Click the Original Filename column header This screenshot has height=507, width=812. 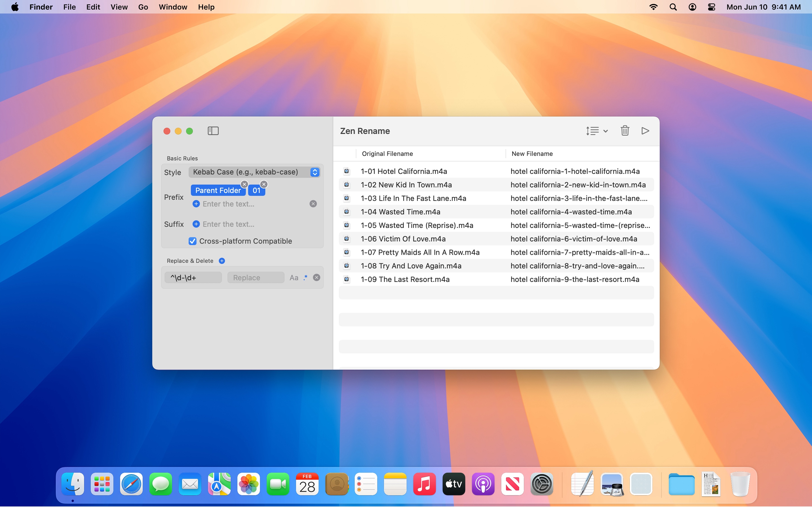pyautogui.click(x=387, y=154)
